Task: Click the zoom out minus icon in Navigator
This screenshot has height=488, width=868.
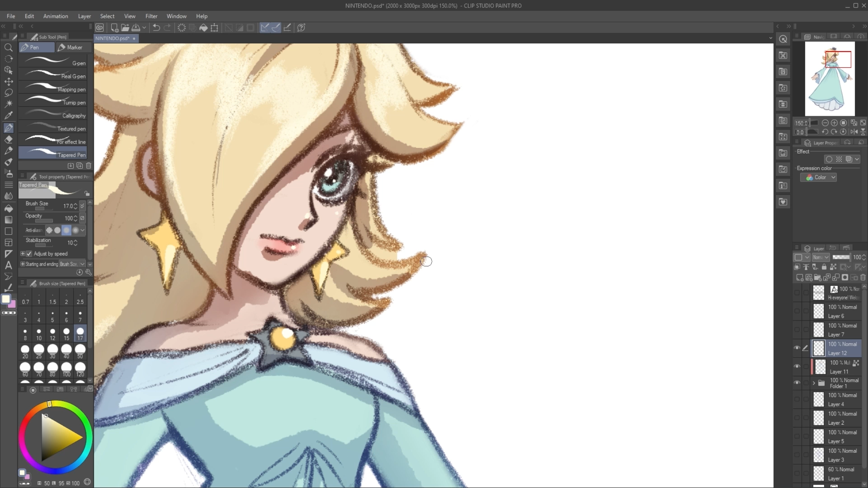Action: pyautogui.click(x=825, y=123)
